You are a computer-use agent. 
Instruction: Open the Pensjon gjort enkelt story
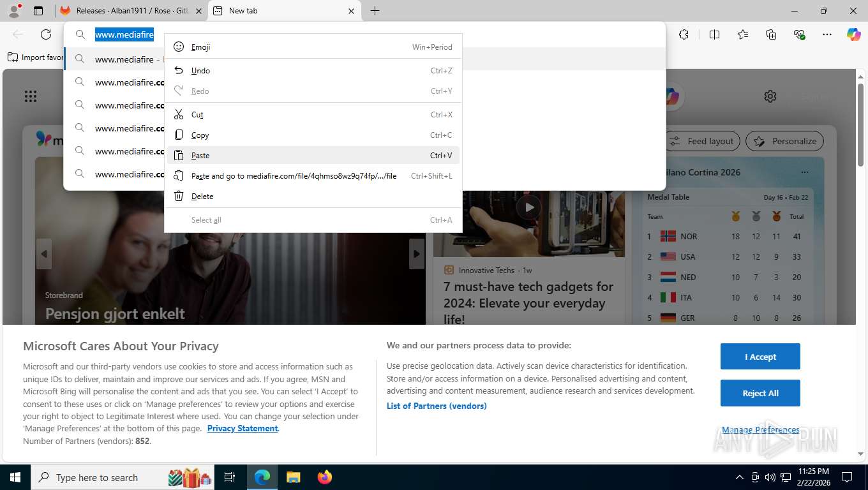(115, 314)
